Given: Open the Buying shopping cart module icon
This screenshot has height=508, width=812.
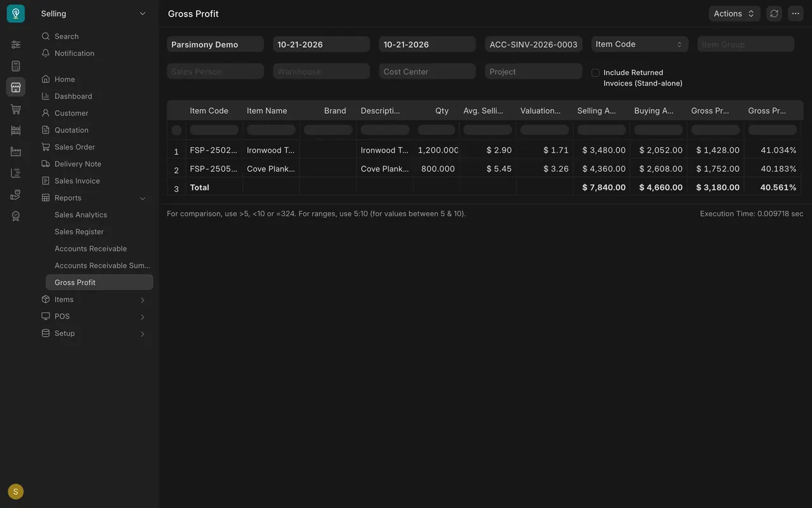Looking at the screenshot, I should (16, 109).
